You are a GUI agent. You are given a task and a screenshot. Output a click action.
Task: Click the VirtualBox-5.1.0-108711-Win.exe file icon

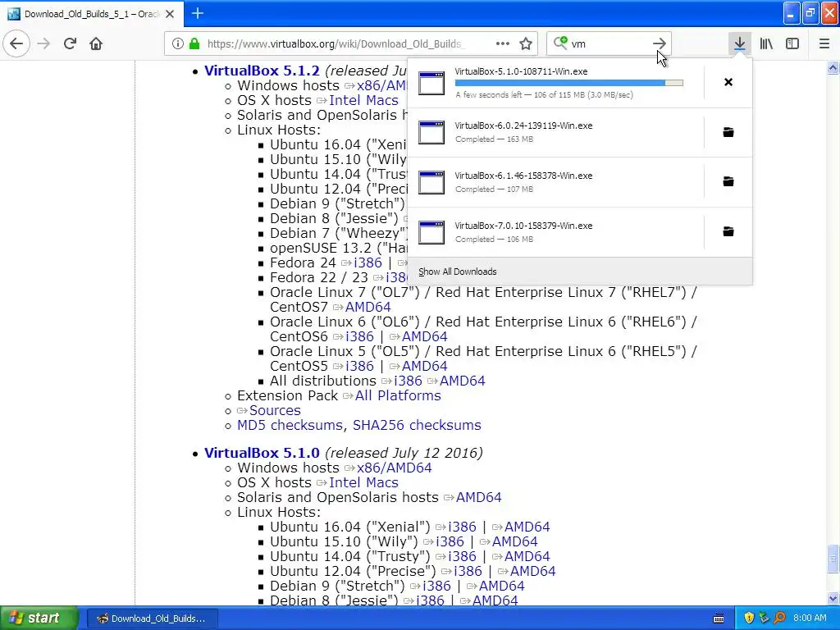click(431, 83)
